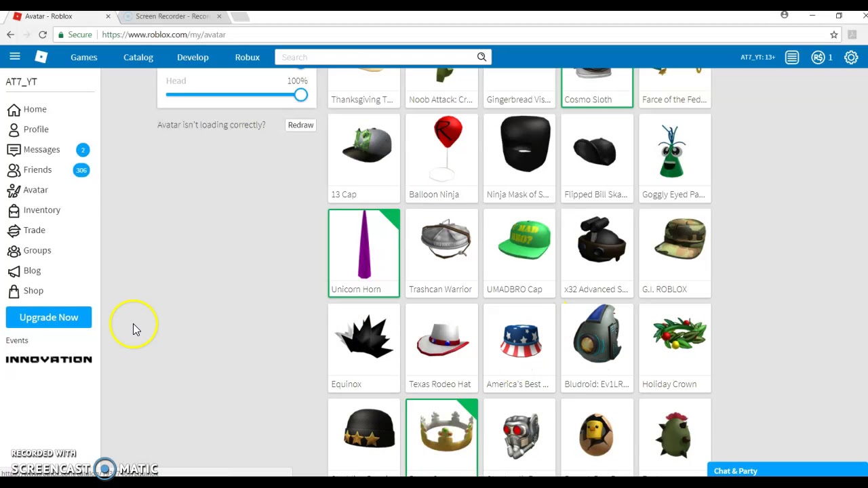Screen dimensions: 868x488
Task: Switch to the Avatar - Roblox tab
Action: (61, 16)
